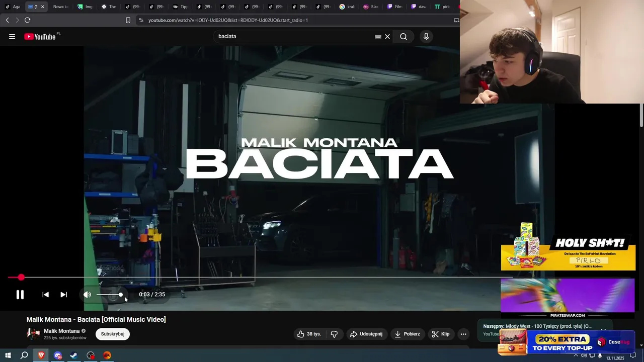Pause the video with the pause button
644x362 pixels.
pyautogui.click(x=20, y=295)
